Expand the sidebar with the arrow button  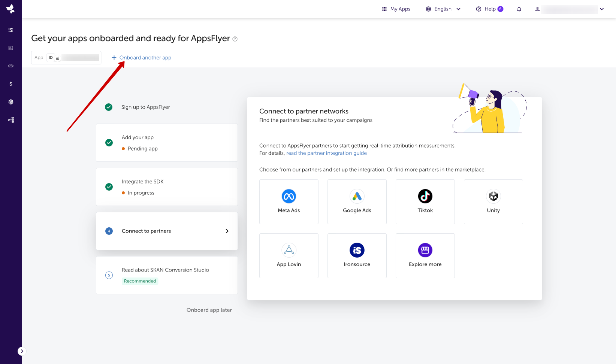point(22,351)
